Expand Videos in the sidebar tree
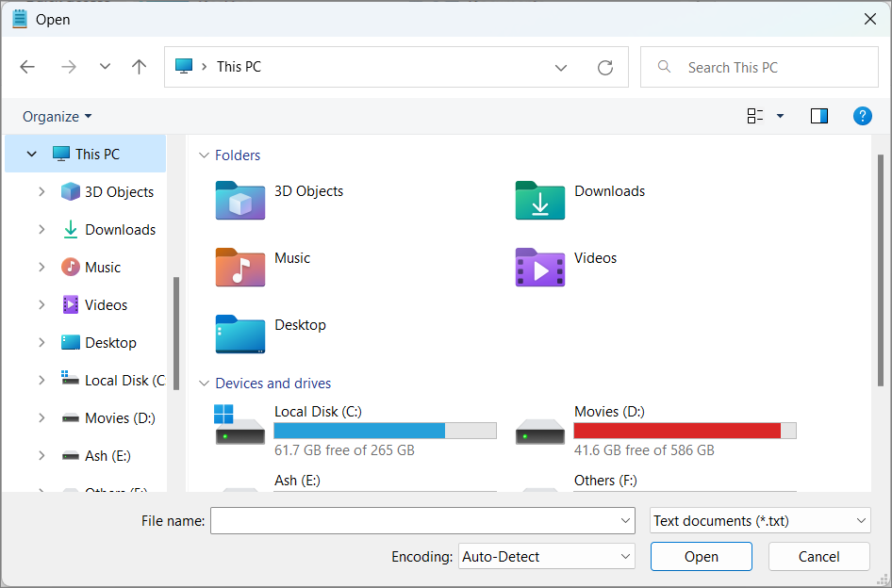The image size is (892, 588). point(41,304)
